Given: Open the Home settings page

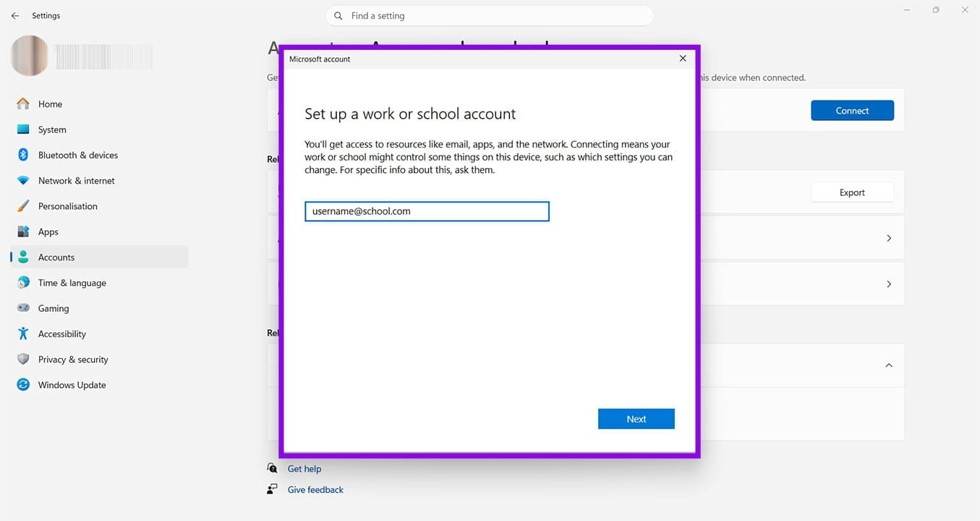Looking at the screenshot, I should click(x=99, y=104).
